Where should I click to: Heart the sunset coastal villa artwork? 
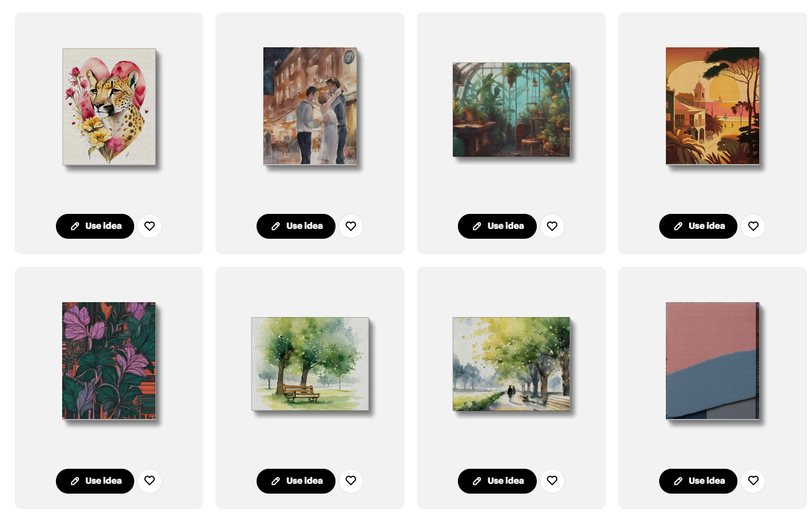coord(753,226)
